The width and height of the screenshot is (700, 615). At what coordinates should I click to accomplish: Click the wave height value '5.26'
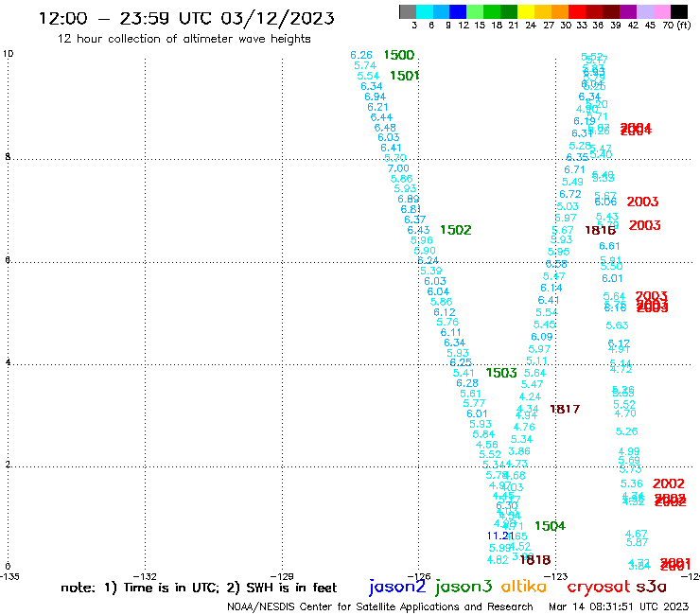[x=626, y=431]
